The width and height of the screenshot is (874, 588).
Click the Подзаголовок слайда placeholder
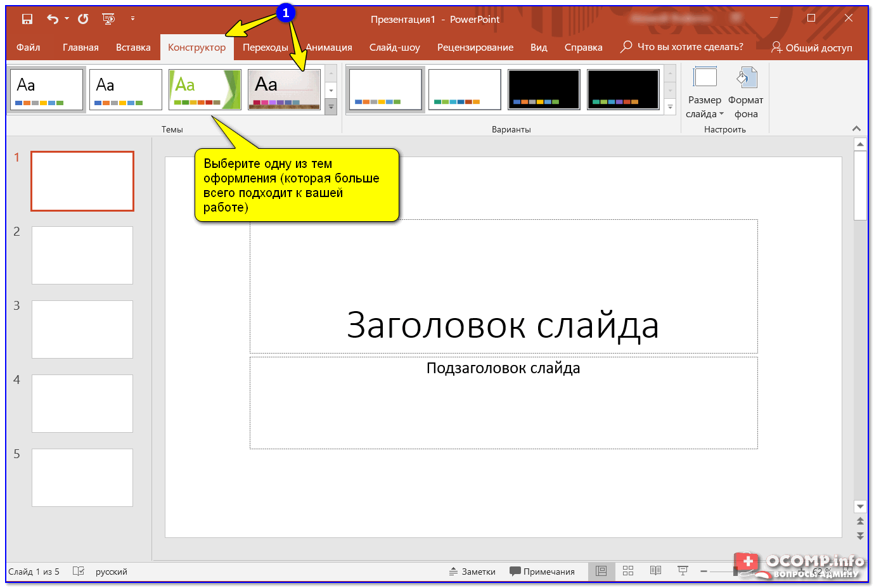[504, 403]
